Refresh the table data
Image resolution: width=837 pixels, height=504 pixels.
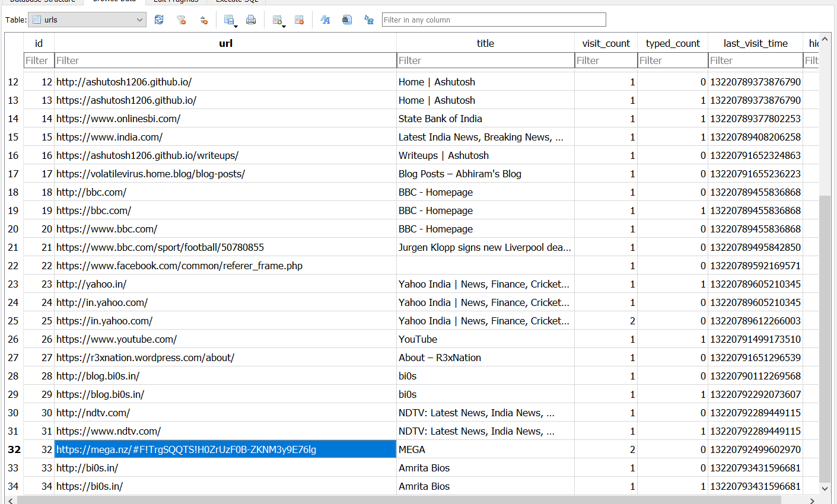[159, 20]
